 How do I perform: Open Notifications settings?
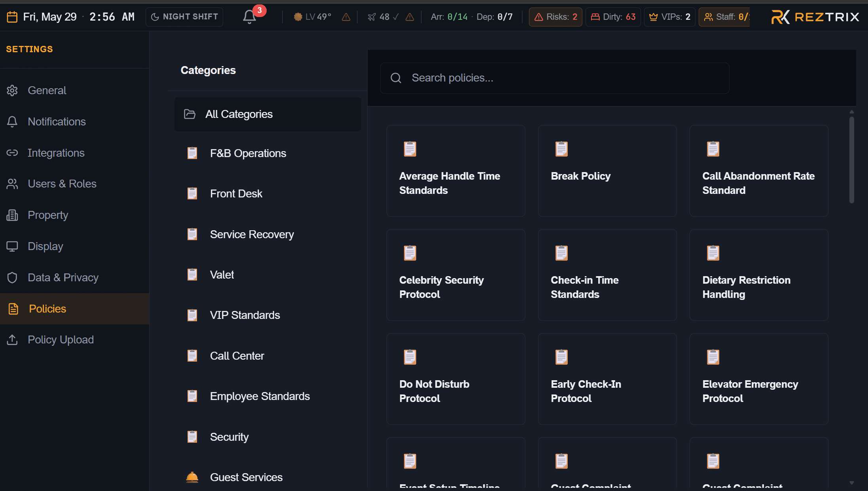[75, 122]
